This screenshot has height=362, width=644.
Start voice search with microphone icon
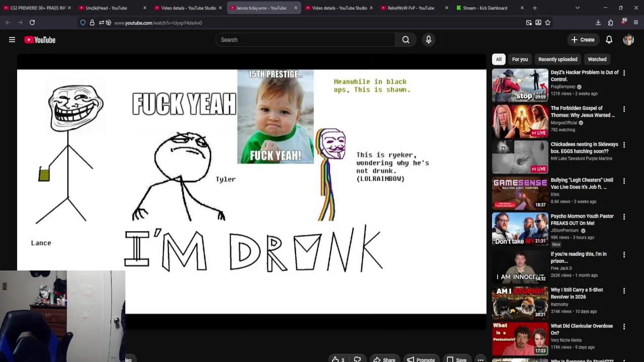pos(429,40)
